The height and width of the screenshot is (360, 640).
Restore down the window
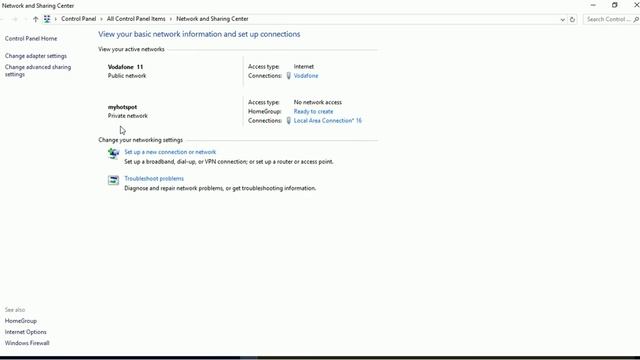click(x=615, y=5)
